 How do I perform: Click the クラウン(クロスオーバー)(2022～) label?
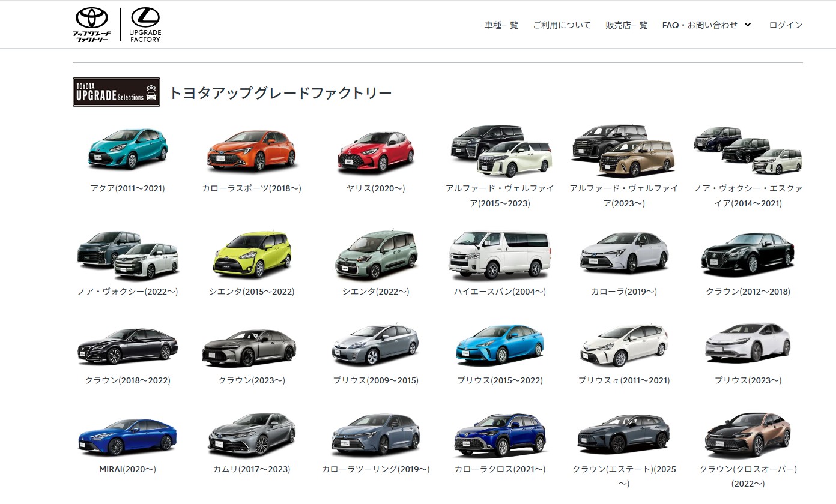pos(748,476)
